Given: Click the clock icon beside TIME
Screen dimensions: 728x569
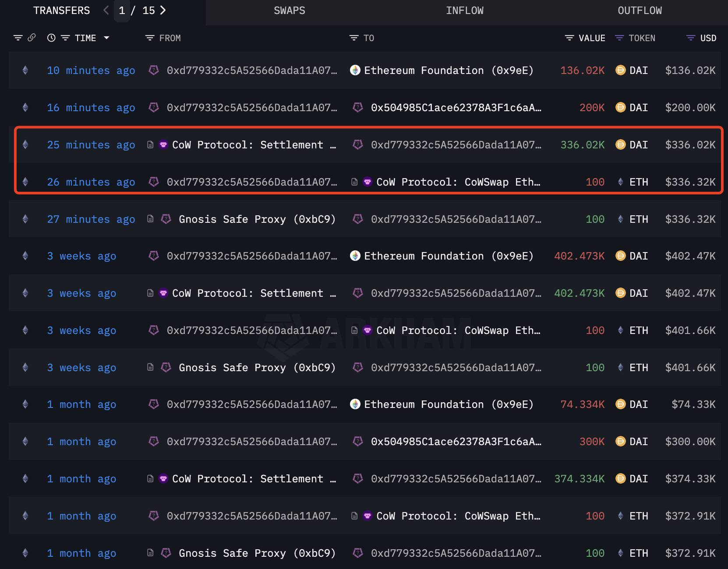Looking at the screenshot, I should [51, 38].
